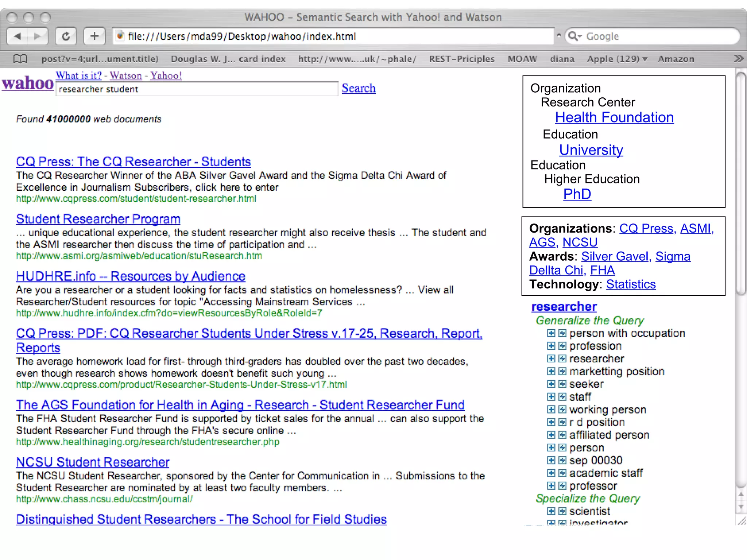Screen dimensions: 747x560
Task: Click second box icon beside professor
Action: 562,486
